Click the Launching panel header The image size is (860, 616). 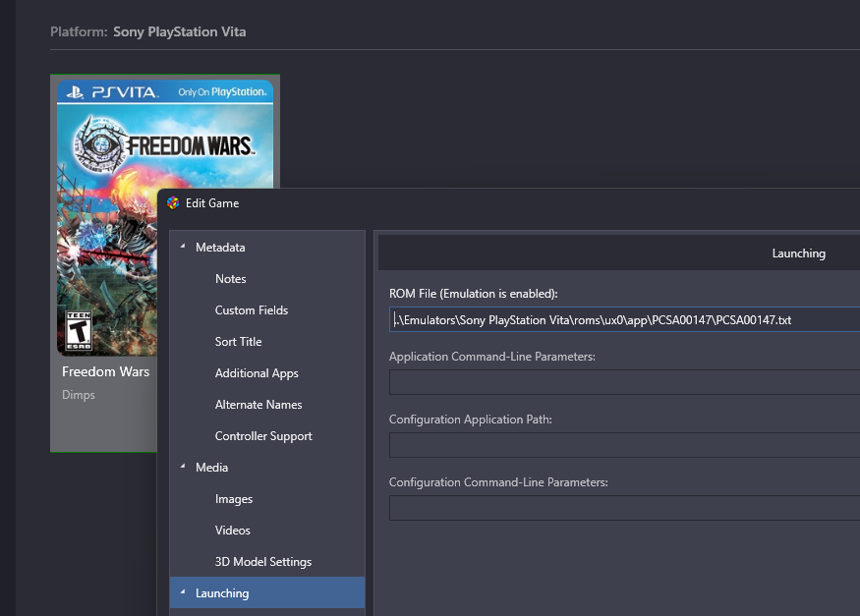point(619,253)
